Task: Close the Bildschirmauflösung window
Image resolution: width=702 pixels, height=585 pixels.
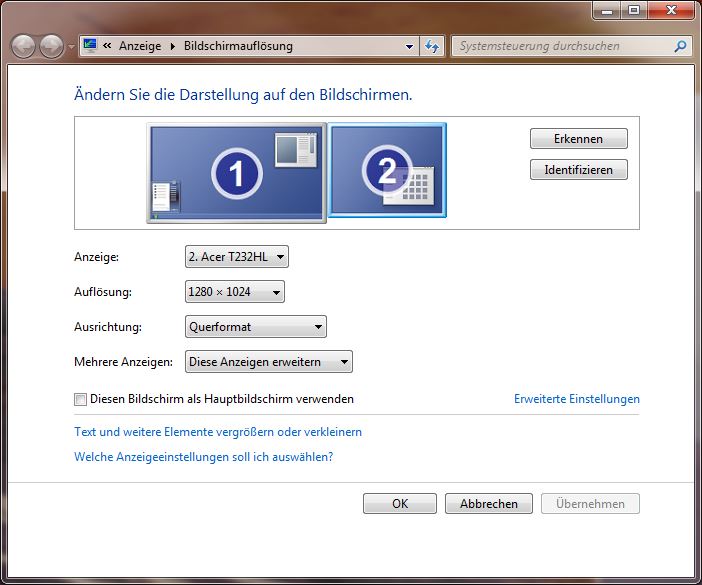Action: [670, 10]
